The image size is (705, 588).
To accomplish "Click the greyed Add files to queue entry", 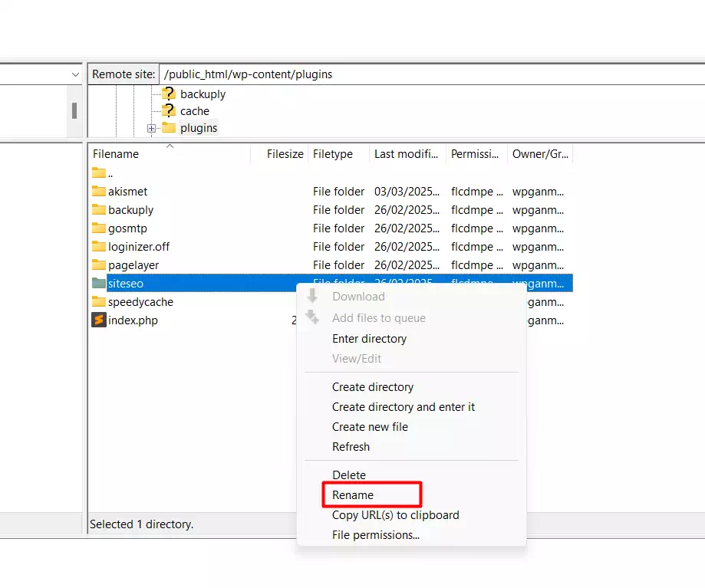I will (x=378, y=318).
